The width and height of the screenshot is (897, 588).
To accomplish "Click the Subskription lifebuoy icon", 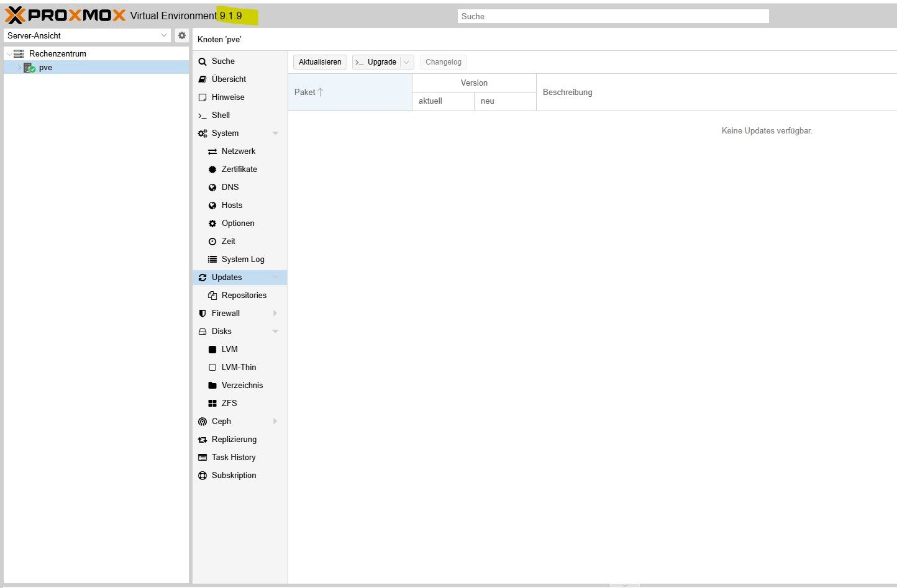I will pos(203,476).
